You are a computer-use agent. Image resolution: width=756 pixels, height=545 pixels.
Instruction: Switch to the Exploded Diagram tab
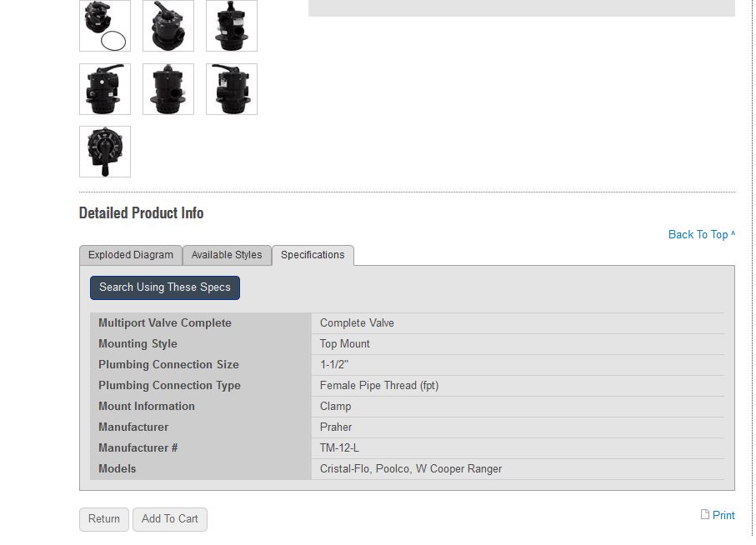pyautogui.click(x=130, y=255)
